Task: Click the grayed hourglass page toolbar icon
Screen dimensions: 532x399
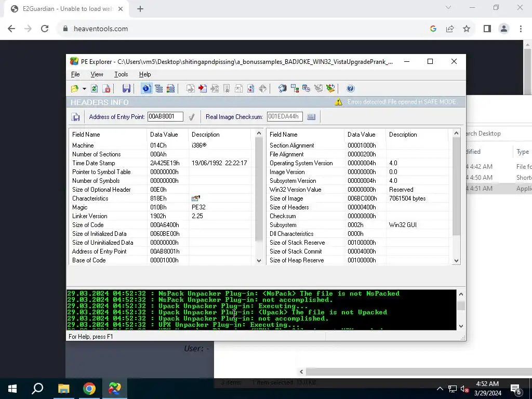Action: [x=215, y=88]
